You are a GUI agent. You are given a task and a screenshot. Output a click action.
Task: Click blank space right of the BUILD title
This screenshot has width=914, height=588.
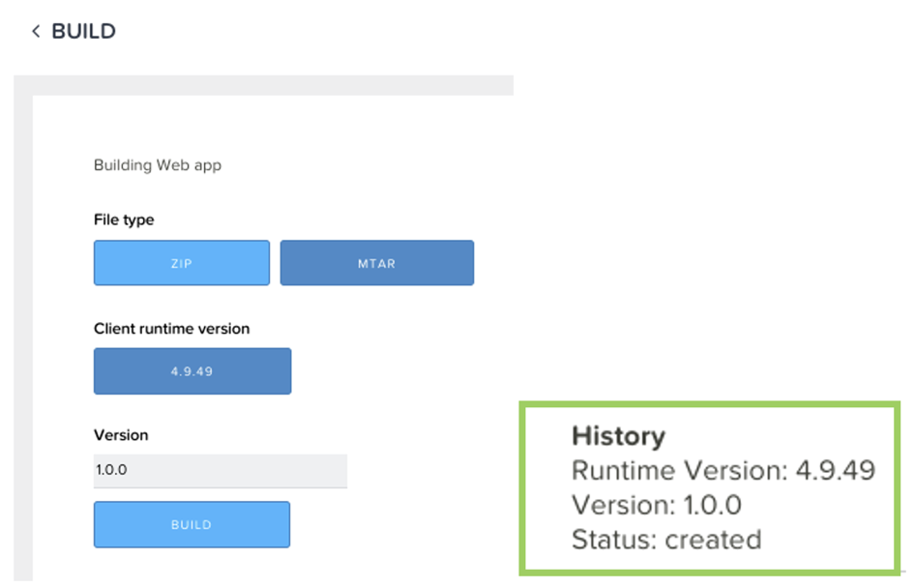[x=484, y=32]
